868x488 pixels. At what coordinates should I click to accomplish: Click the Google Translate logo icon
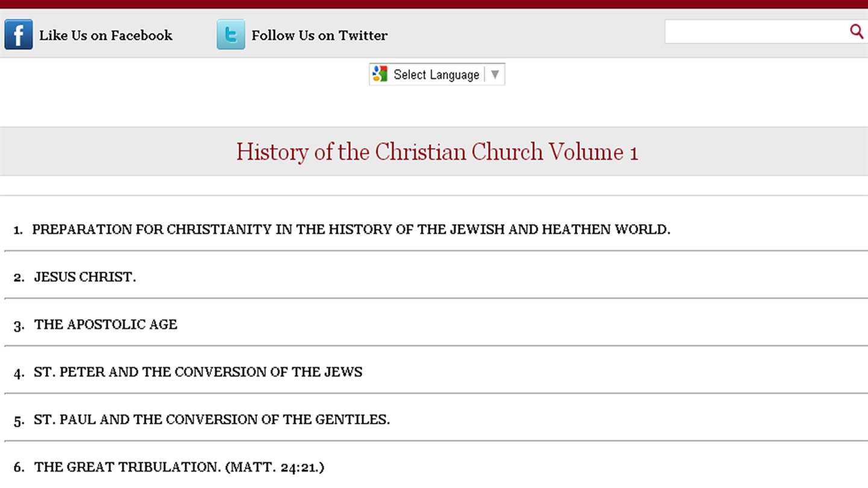[x=380, y=74]
